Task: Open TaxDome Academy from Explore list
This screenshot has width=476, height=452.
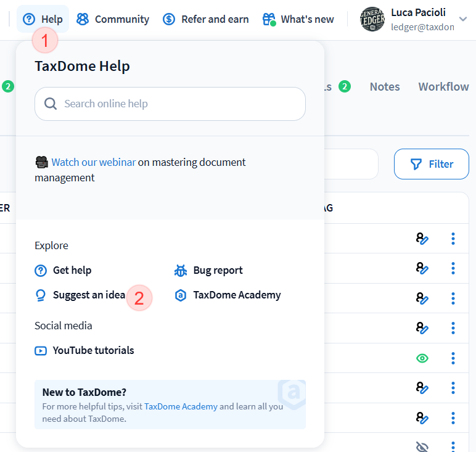Action: coord(236,295)
